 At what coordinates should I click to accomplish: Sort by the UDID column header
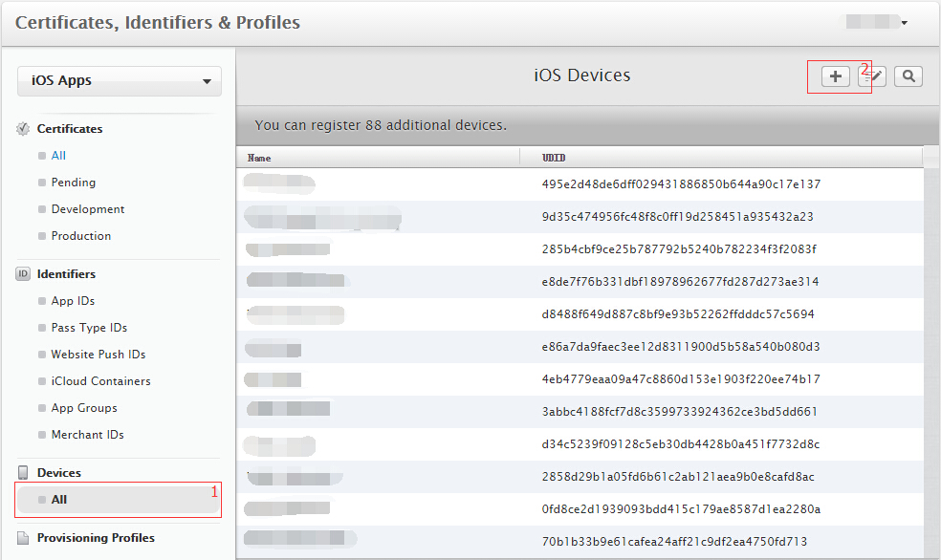coord(554,158)
